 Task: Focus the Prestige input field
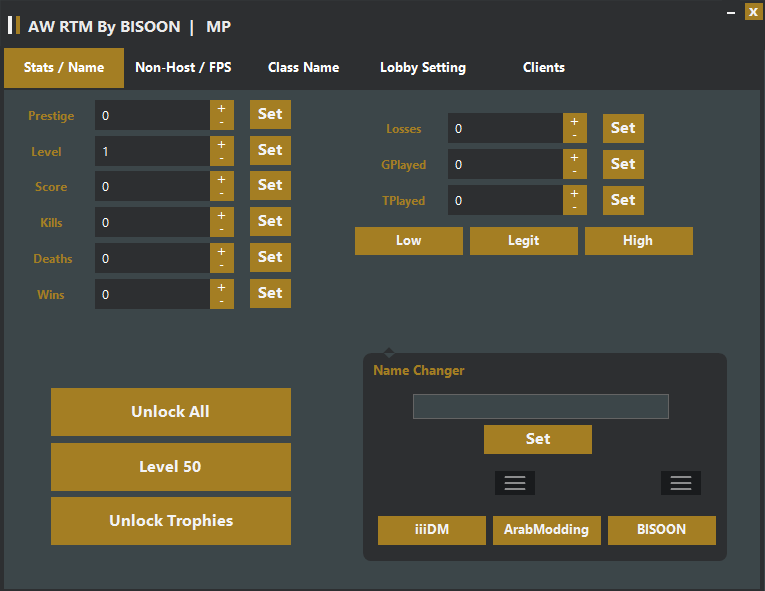pos(152,115)
